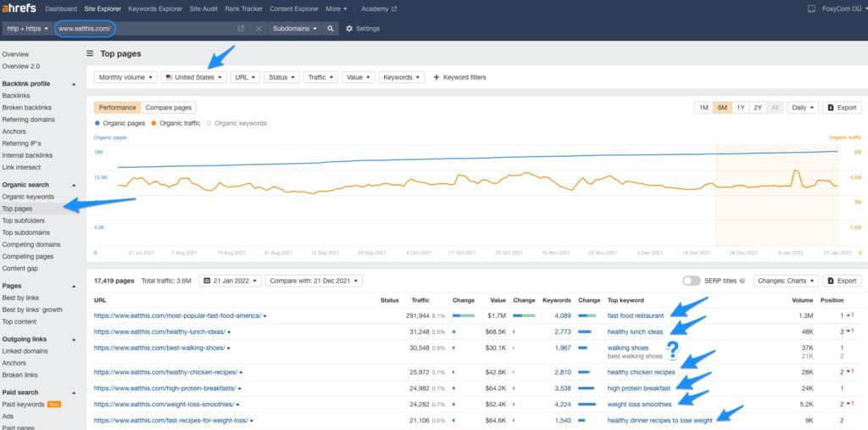Open the More menu
Image resolution: width=868 pixels, height=430 pixels.
coord(336,8)
